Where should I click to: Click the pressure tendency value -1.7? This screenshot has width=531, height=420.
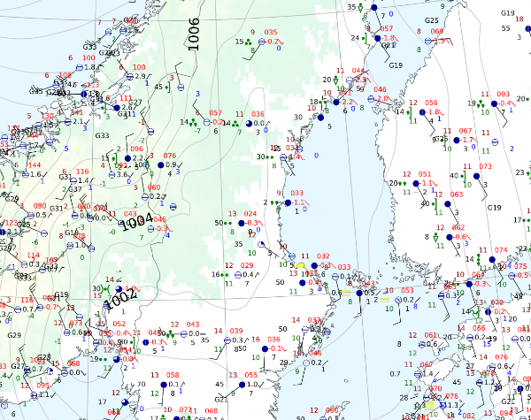466,140
